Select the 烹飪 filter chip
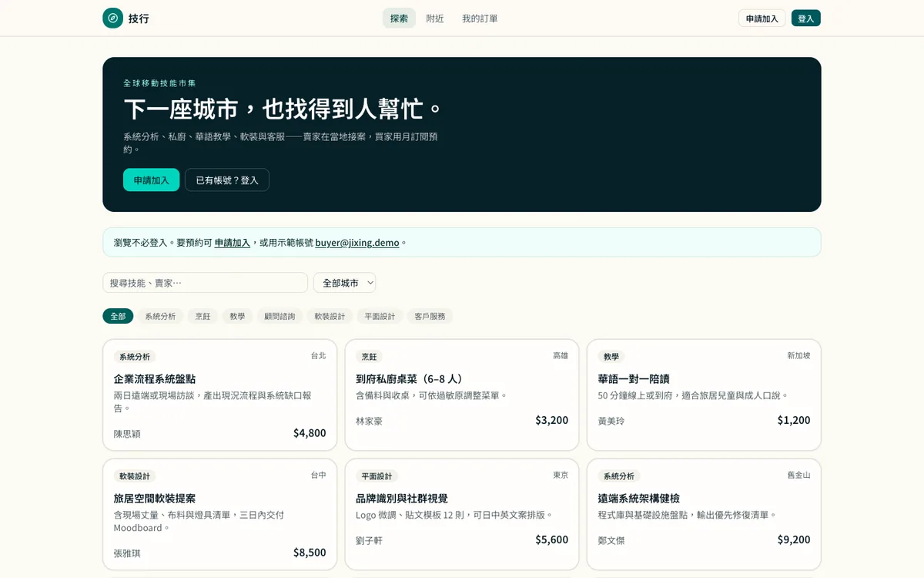This screenshot has height=578, width=924. pyautogui.click(x=203, y=316)
